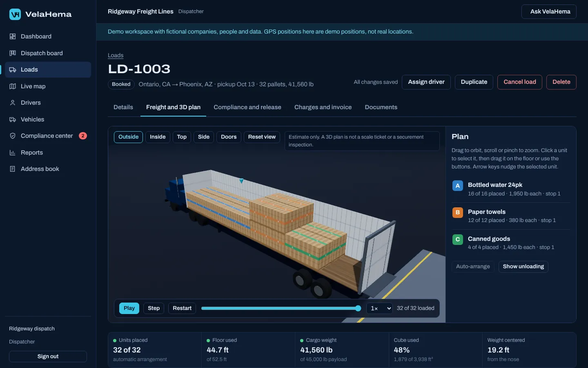Step the loading animation forward

pyautogui.click(x=154, y=308)
